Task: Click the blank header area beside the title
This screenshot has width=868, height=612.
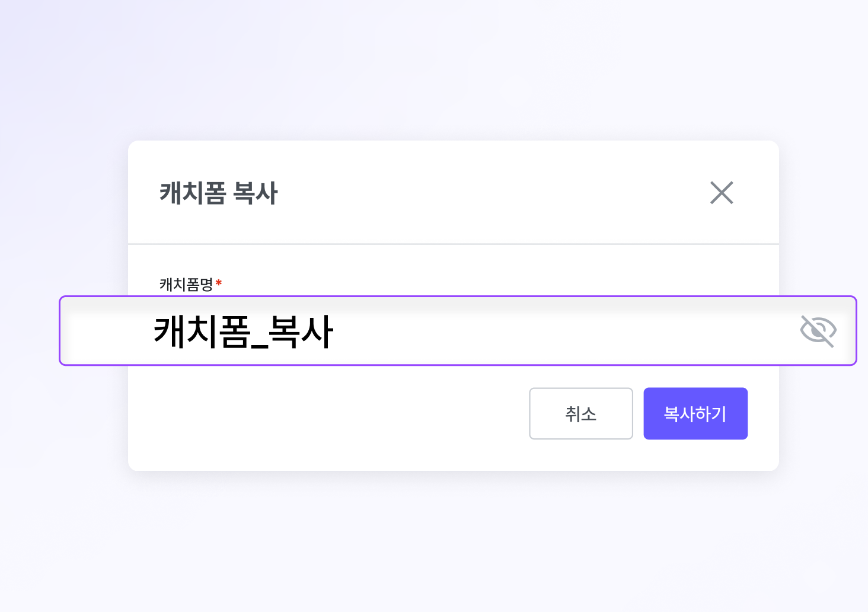Action: pos(492,193)
